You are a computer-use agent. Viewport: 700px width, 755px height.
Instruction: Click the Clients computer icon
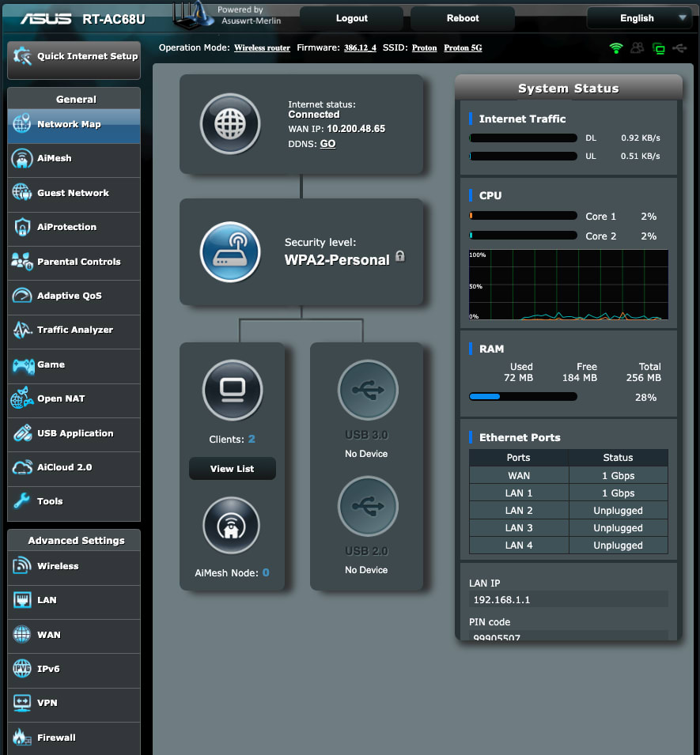[x=233, y=390]
